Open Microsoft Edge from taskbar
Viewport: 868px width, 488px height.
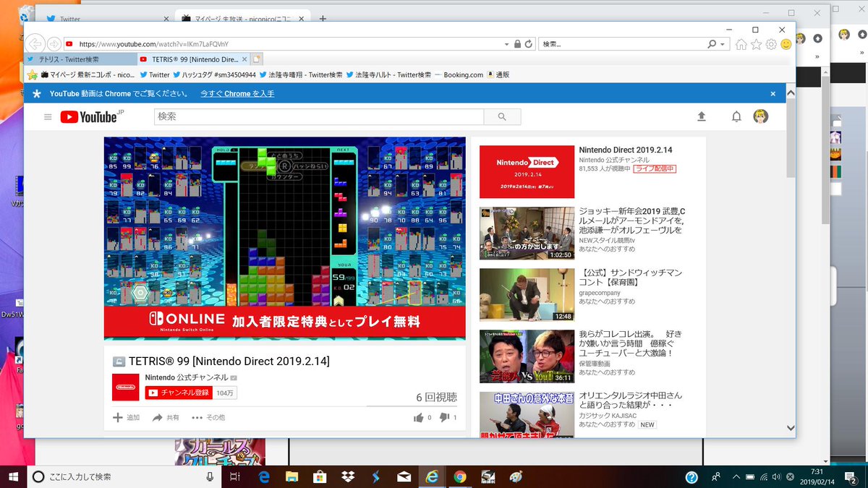click(x=265, y=476)
